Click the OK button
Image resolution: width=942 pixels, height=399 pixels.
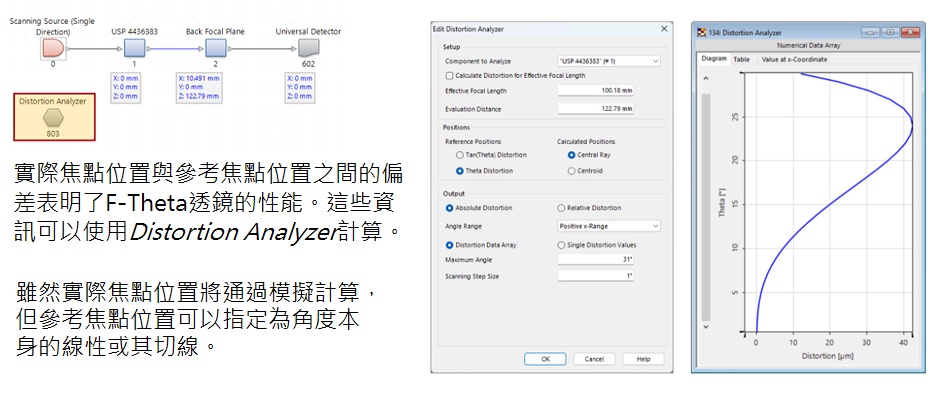[x=545, y=359]
